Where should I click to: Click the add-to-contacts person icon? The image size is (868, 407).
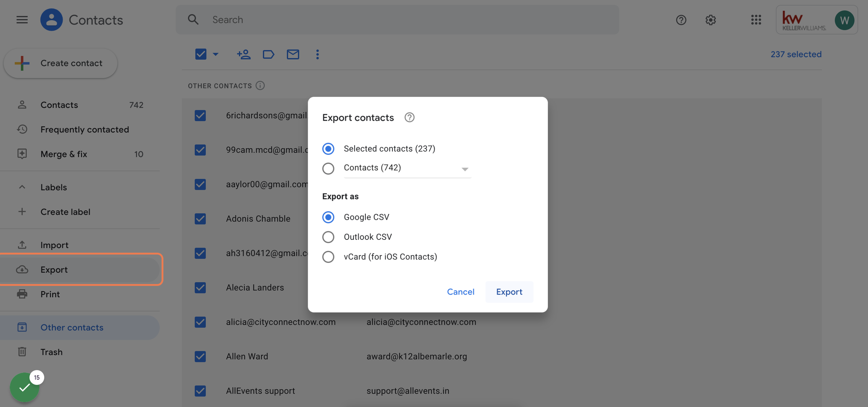[243, 54]
